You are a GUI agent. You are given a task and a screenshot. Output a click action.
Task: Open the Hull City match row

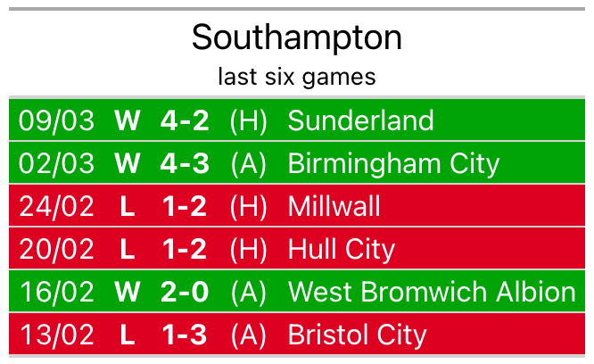click(x=297, y=249)
